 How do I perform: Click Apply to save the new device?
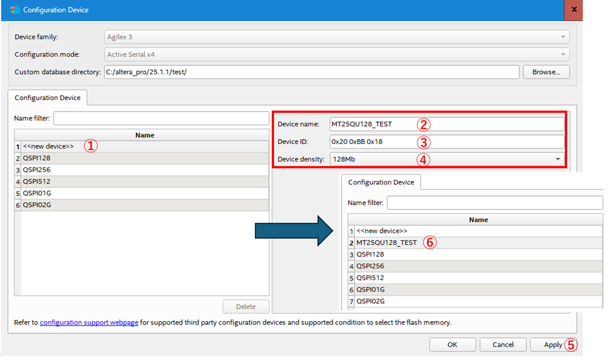click(x=553, y=345)
